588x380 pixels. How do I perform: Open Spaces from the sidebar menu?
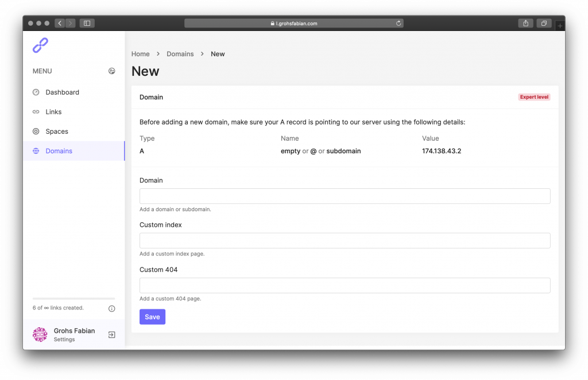point(74,131)
